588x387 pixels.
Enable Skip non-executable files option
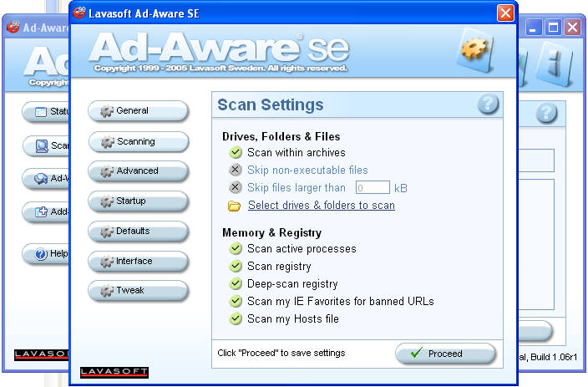236,170
